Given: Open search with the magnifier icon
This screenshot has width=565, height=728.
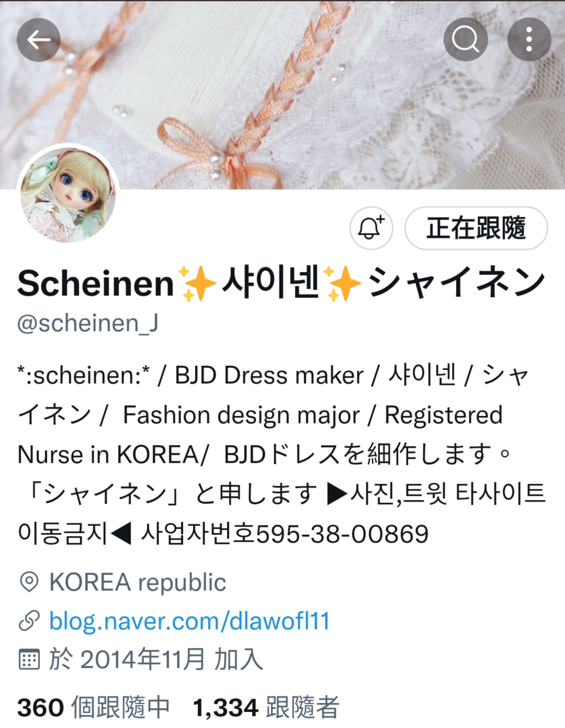Looking at the screenshot, I should tap(466, 40).
